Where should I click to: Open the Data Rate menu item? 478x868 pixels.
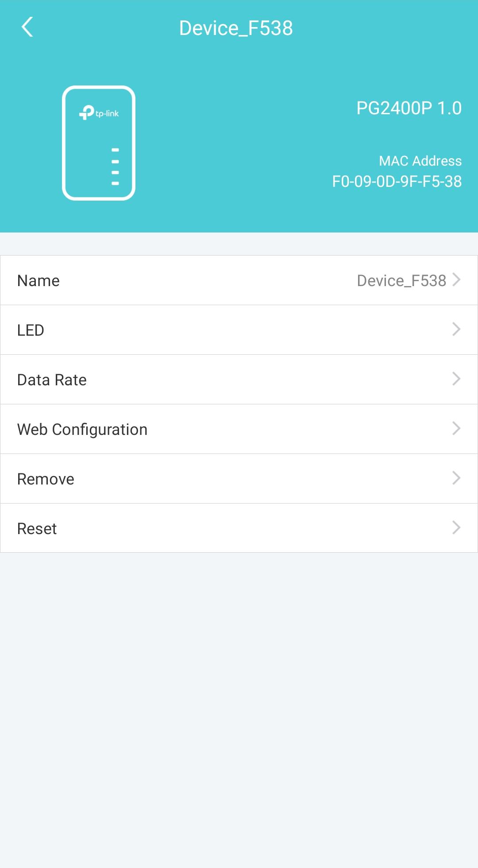239,380
